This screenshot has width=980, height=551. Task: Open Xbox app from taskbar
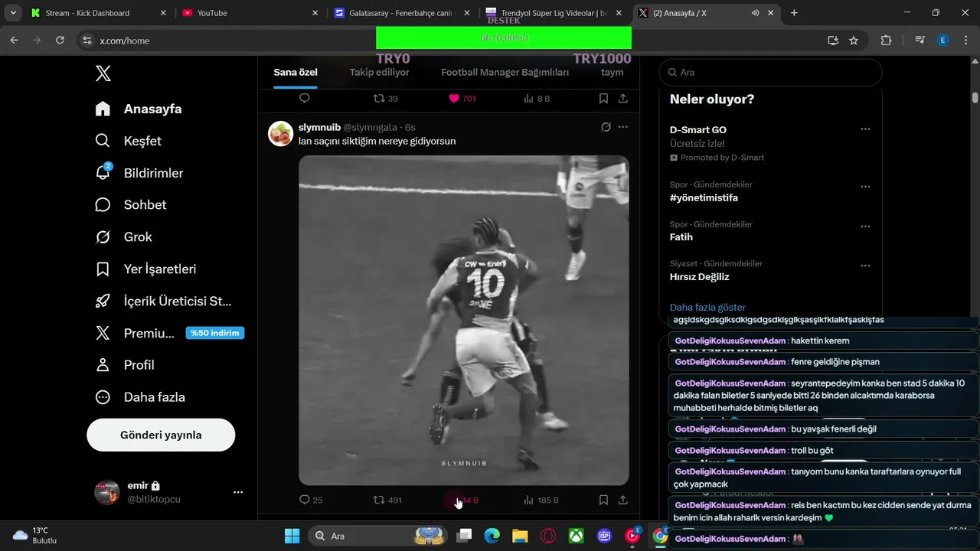point(576,536)
